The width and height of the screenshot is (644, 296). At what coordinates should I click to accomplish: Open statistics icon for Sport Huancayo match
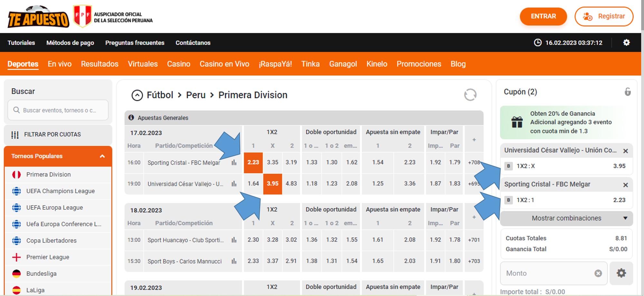click(234, 240)
